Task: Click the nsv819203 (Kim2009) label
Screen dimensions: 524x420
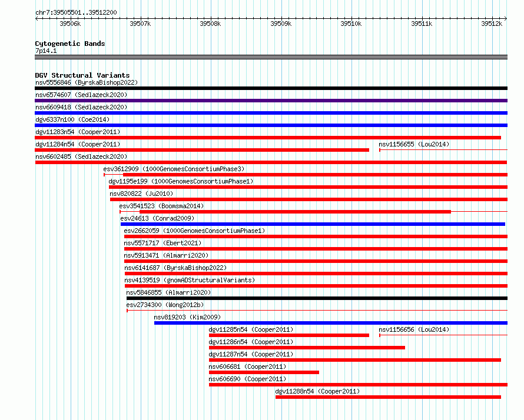Action: coord(187,317)
